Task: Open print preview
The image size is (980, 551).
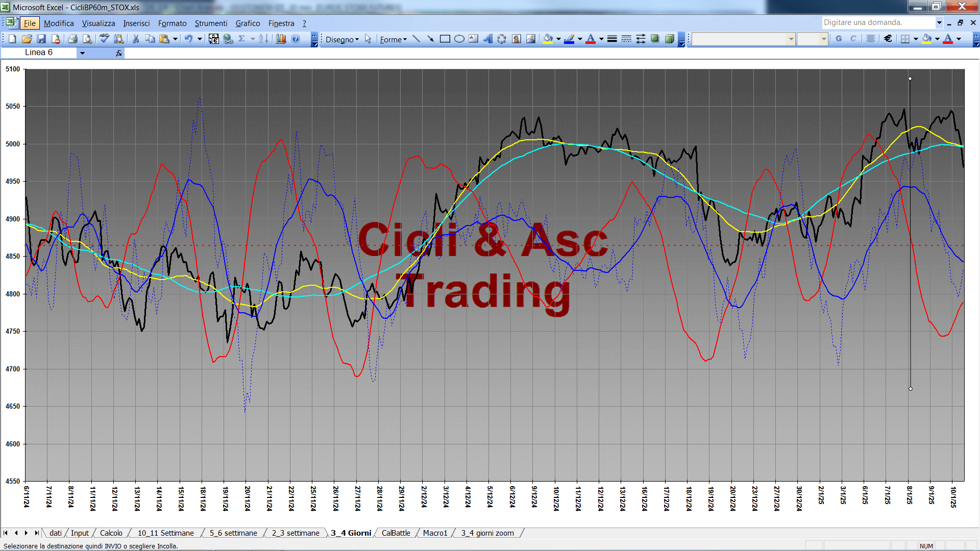Action: pos(87,39)
